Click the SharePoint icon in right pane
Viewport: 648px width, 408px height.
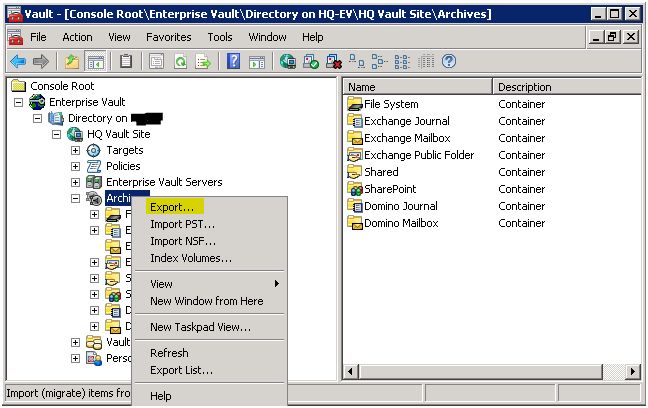(x=355, y=188)
